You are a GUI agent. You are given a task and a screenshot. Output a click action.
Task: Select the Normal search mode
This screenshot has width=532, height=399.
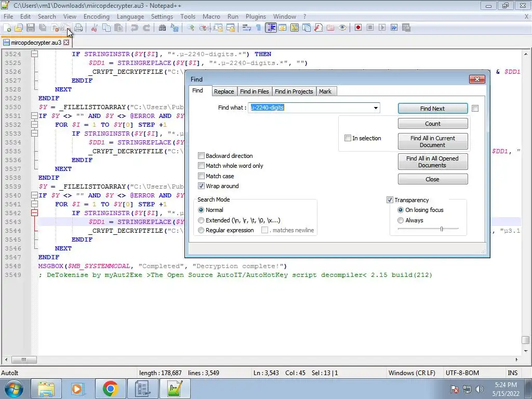pos(201,210)
